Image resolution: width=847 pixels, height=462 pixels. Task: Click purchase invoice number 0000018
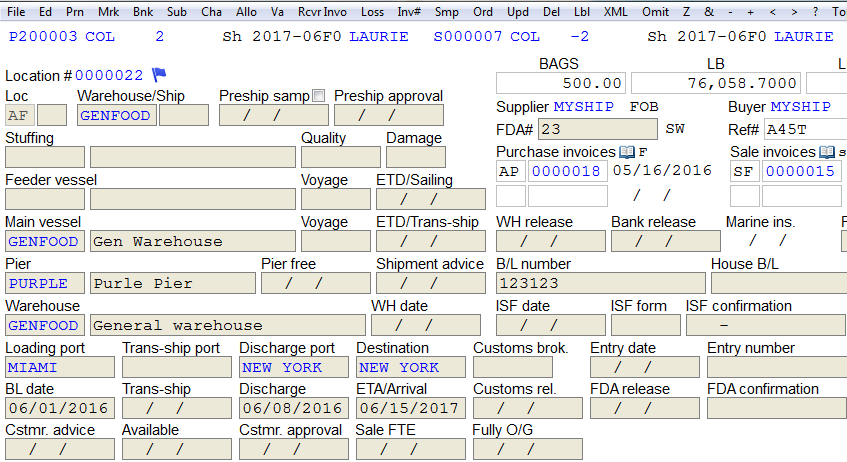coord(566,171)
